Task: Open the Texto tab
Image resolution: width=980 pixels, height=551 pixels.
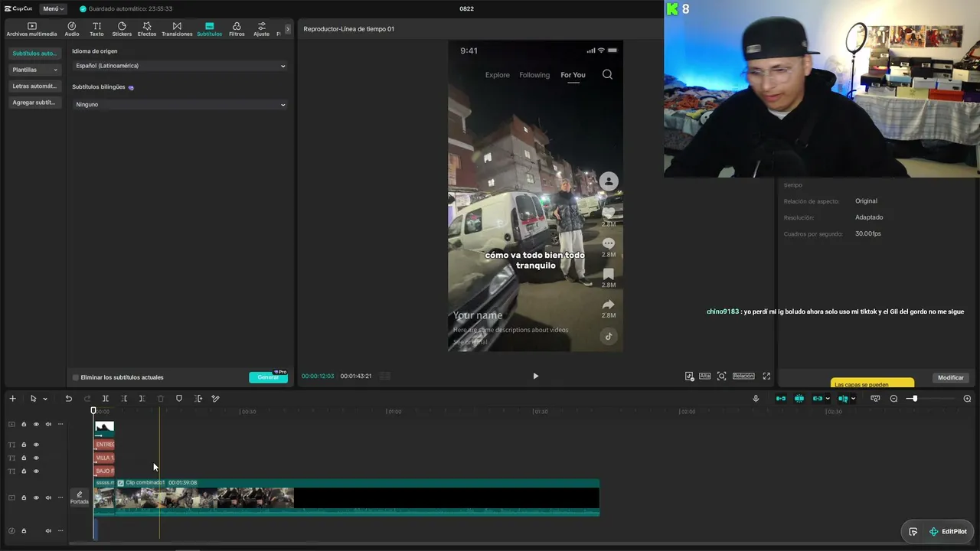Action: (96, 29)
